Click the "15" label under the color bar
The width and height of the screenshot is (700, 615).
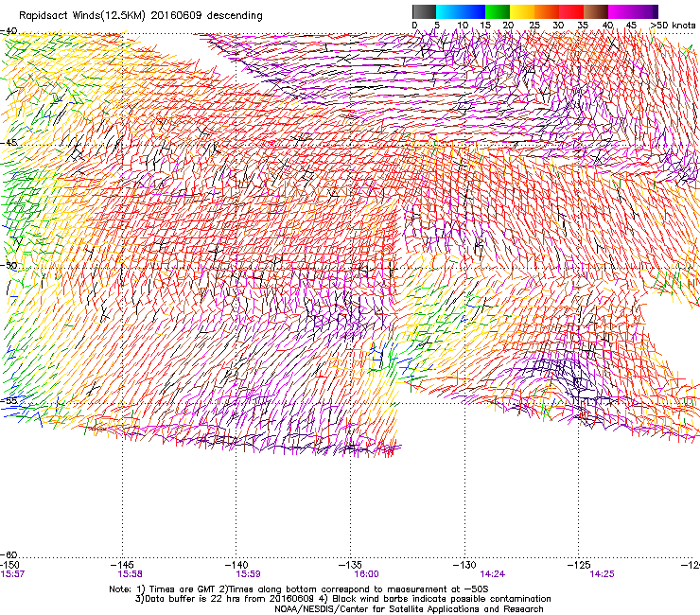tap(485, 26)
